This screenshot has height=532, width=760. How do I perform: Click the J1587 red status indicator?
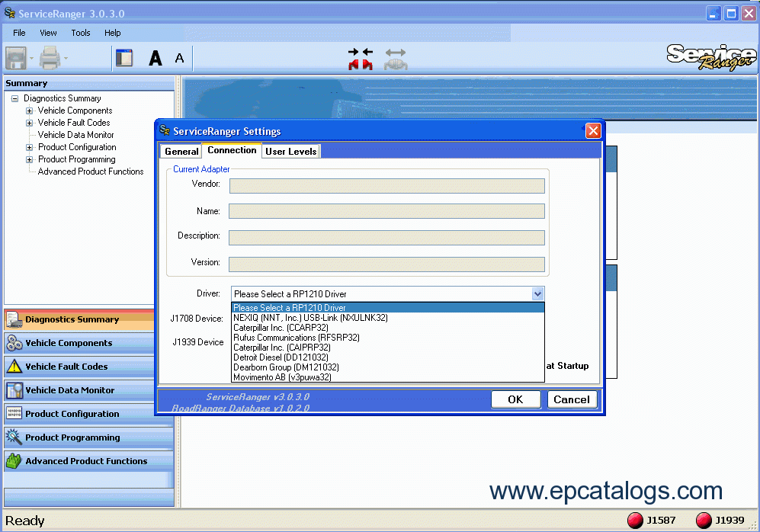click(634, 521)
